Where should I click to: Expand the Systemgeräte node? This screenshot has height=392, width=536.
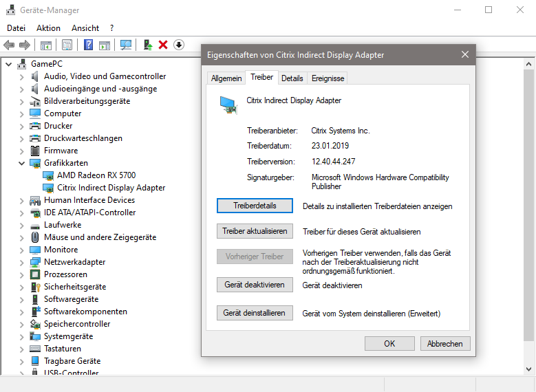click(21, 337)
